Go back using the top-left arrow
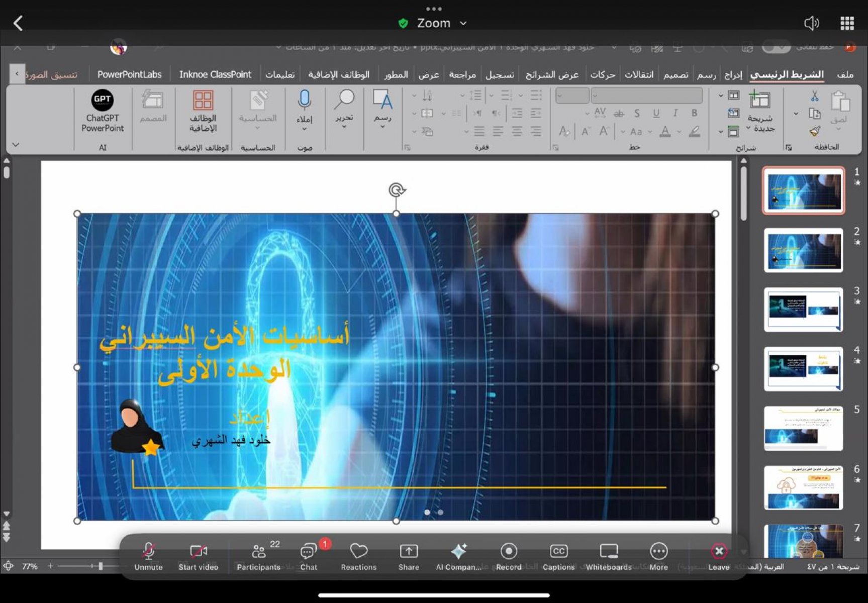 tap(18, 23)
